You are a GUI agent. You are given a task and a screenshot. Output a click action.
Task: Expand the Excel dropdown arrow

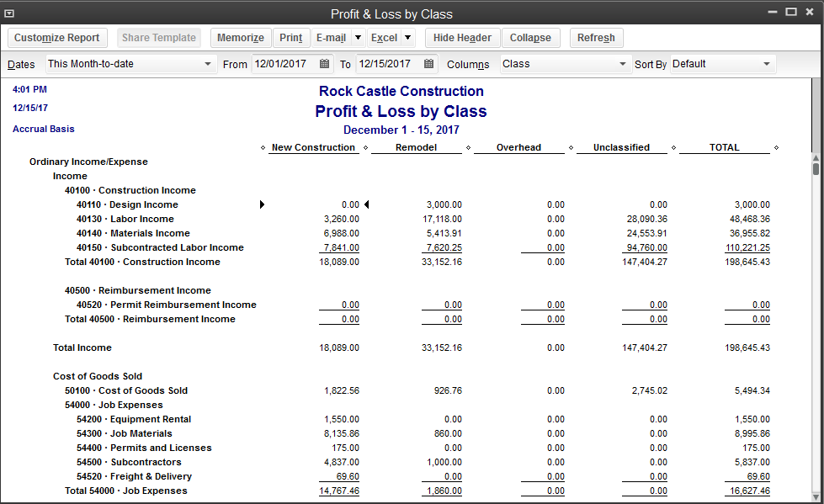(408, 38)
